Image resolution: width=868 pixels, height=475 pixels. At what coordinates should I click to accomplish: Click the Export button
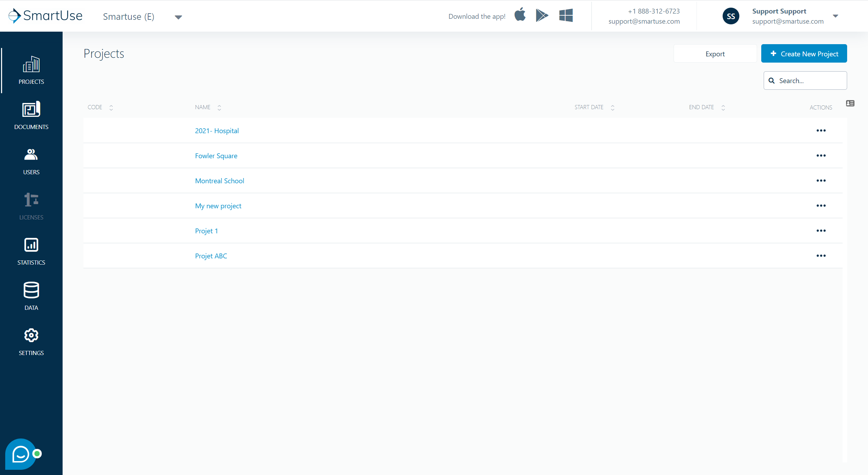coord(715,54)
